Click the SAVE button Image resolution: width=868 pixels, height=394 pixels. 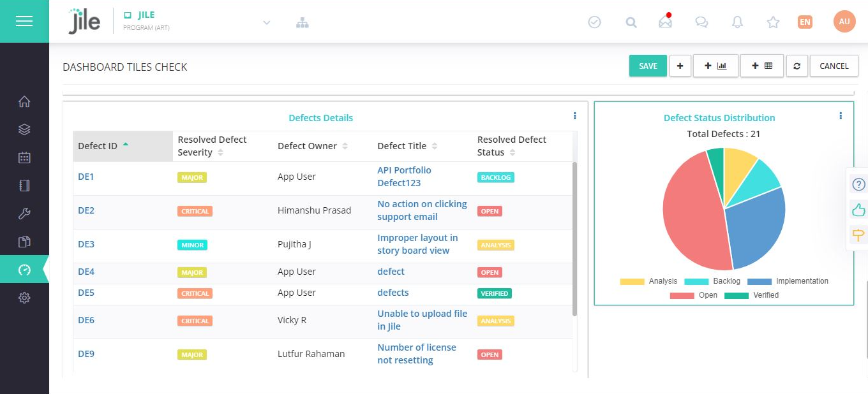point(648,66)
